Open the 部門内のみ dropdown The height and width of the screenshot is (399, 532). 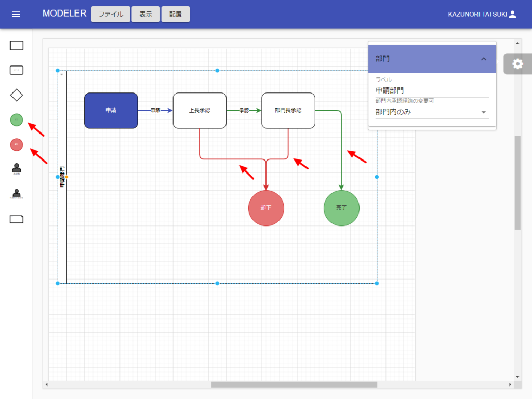pyautogui.click(x=432, y=112)
